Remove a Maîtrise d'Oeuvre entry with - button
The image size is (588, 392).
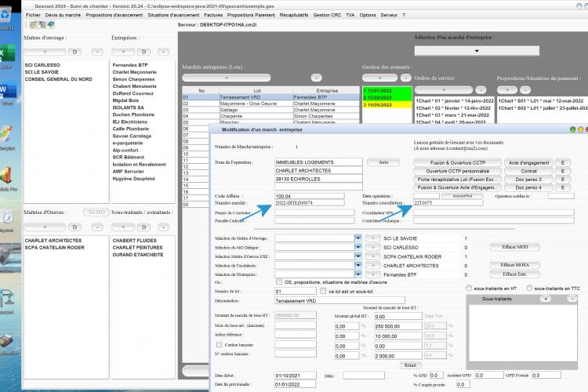point(97,227)
